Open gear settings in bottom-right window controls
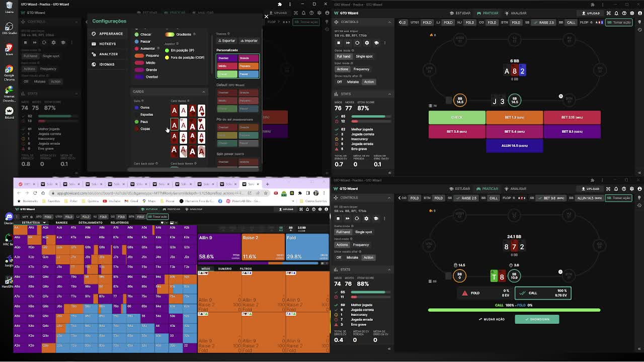This screenshot has width=644, height=362. pyautogui.click(x=366, y=218)
